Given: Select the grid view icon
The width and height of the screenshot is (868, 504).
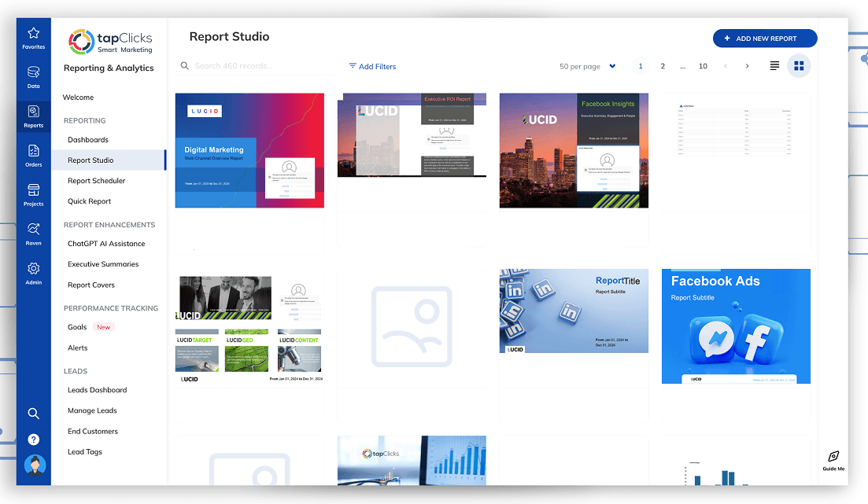Looking at the screenshot, I should 800,66.
